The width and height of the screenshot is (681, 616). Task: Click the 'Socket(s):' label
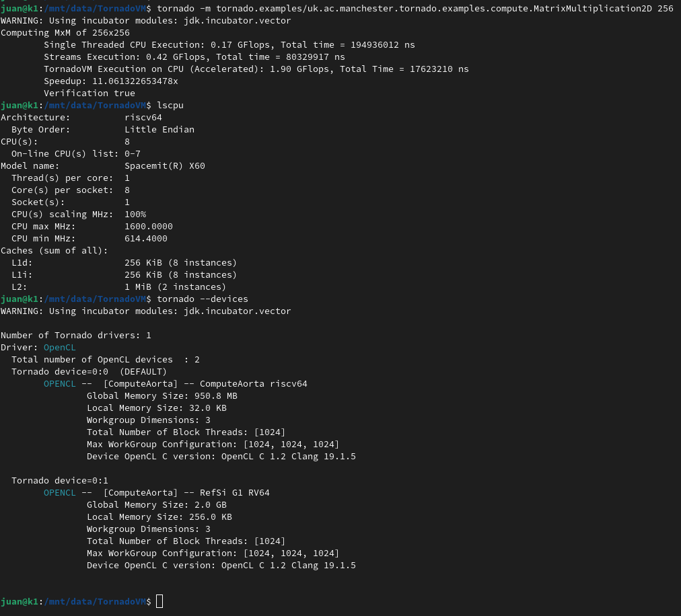(38, 202)
